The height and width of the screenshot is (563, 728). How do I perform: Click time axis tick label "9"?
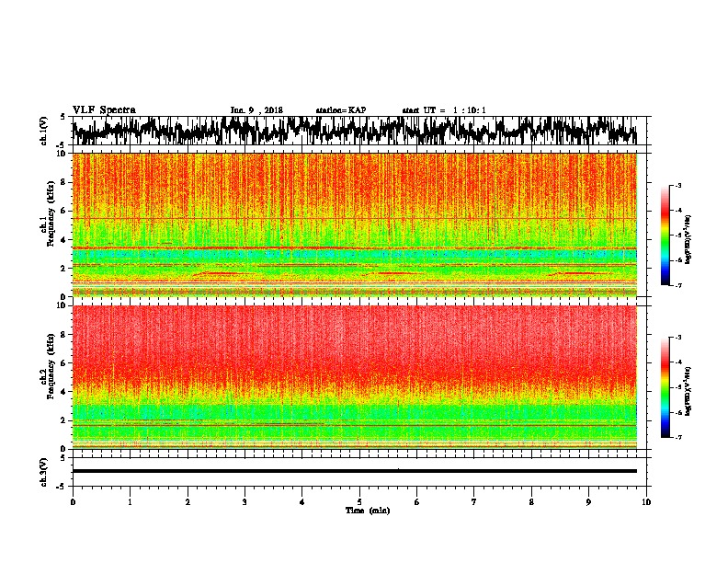tap(588, 502)
